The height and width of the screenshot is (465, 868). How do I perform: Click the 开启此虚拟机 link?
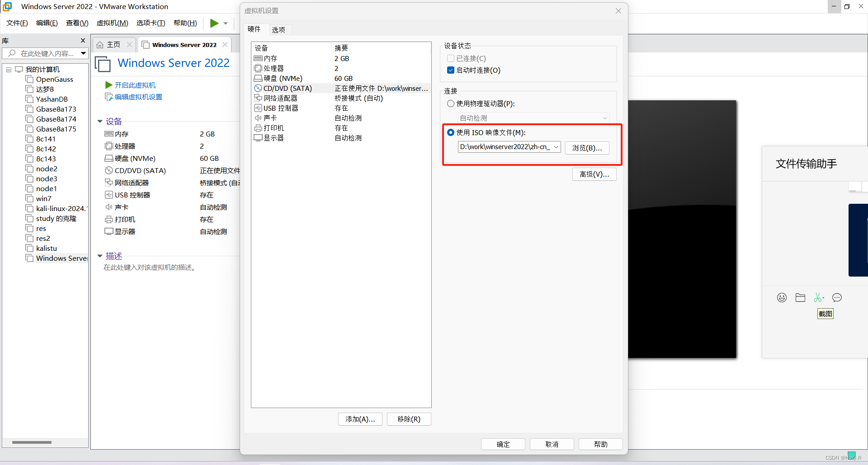[x=135, y=85]
